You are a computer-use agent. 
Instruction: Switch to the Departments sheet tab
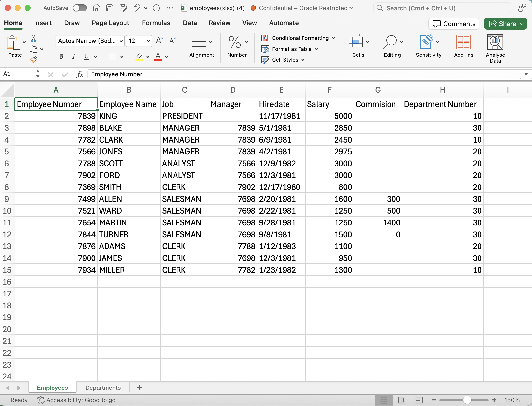(103, 388)
